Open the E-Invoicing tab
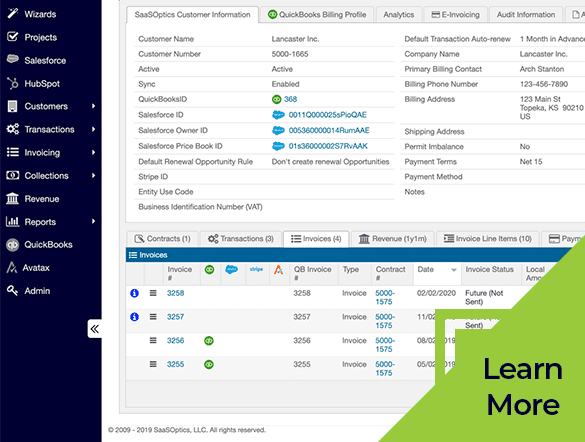Viewport: 585px width, 442px height. (x=455, y=15)
